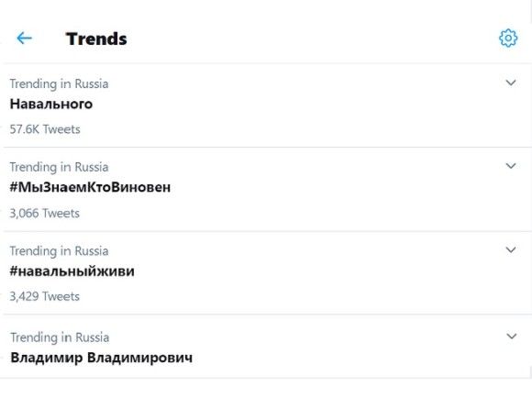Click the 57.6K Tweets count

[45, 129]
